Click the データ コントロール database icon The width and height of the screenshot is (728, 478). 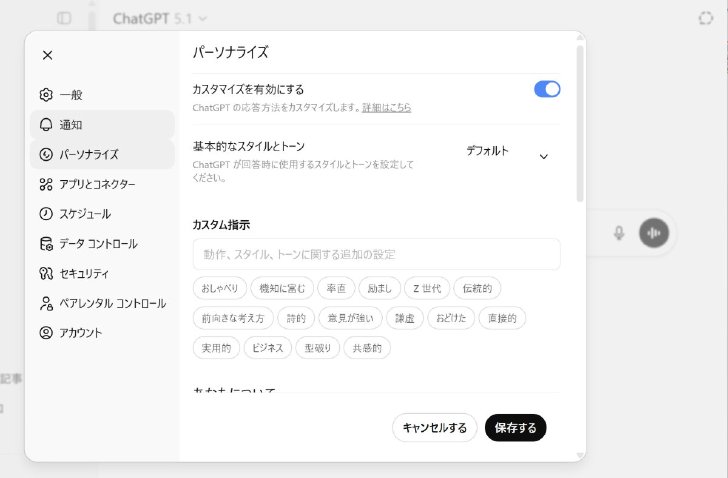coord(46,244)
